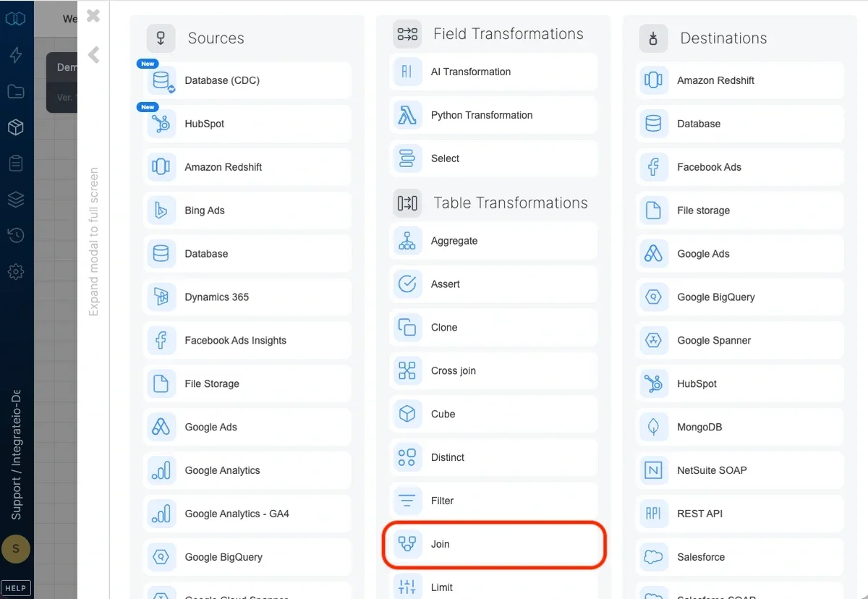
Task: Open the cube package sidebar icon
Action: point(15,127)
